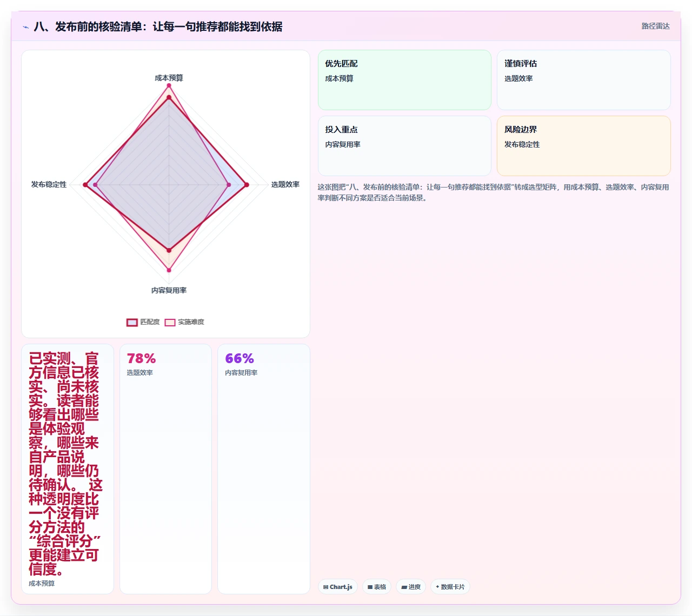Screen dimensions: 692x616
Task: Click the 数据卡片 tag pill
Action: click(450, 587)
